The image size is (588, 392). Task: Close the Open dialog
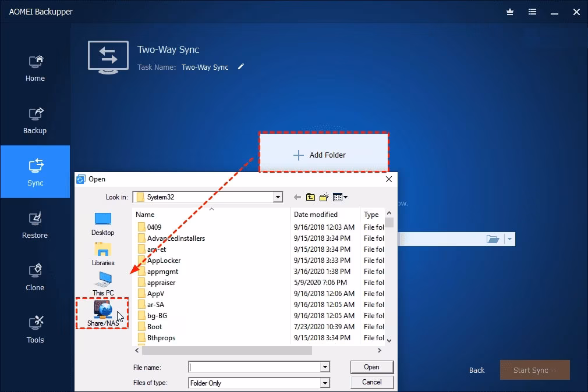(389, 179)
